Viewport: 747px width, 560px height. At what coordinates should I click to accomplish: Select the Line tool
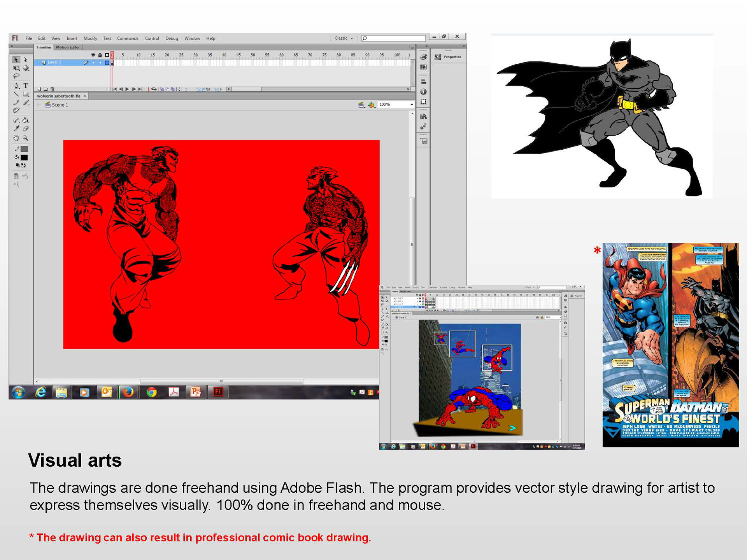coord(16,94)
